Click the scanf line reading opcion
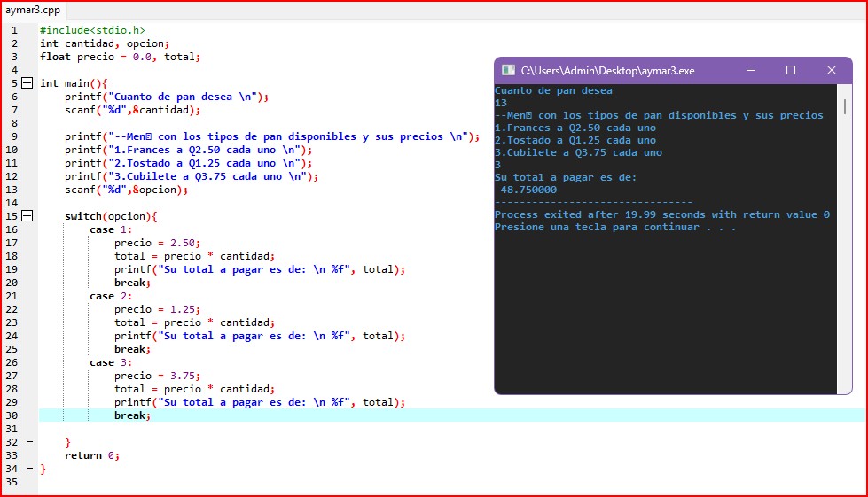Viewport: 868px width, 497px height. [126, 190]
